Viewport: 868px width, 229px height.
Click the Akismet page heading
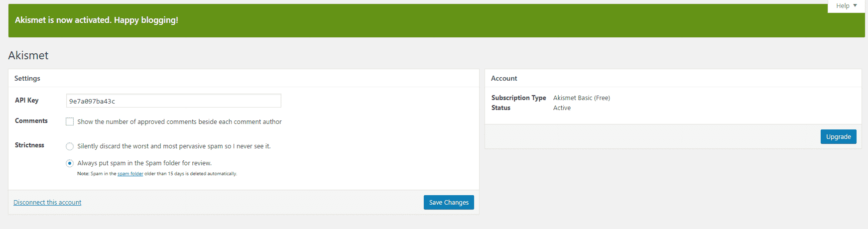pyautogui.click(x=28, y=55)
